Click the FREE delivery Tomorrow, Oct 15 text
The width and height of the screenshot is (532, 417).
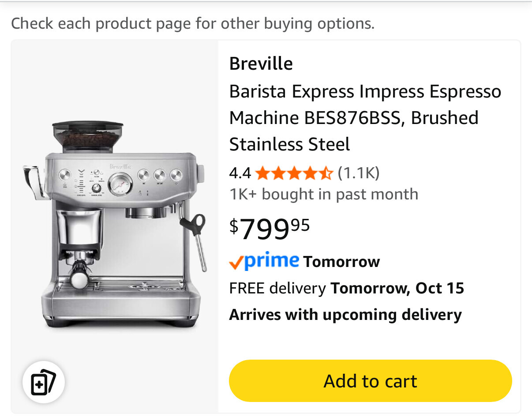tap(346, 288)
